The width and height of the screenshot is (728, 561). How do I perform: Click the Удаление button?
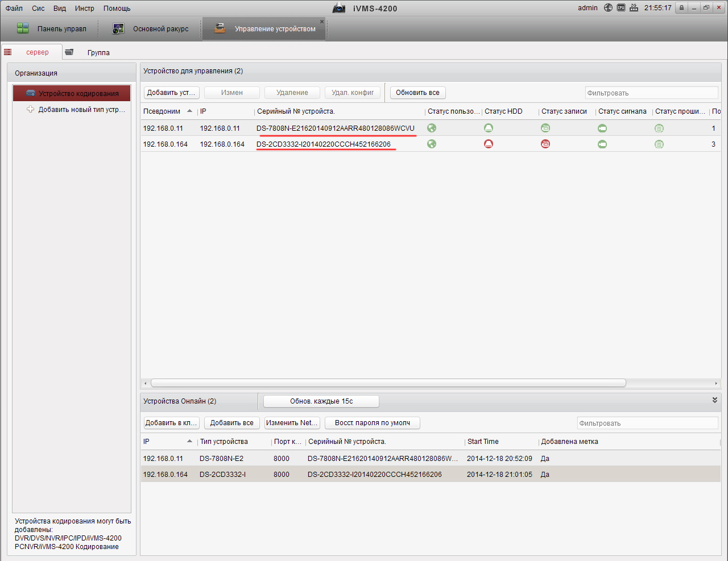coord(292,93)
